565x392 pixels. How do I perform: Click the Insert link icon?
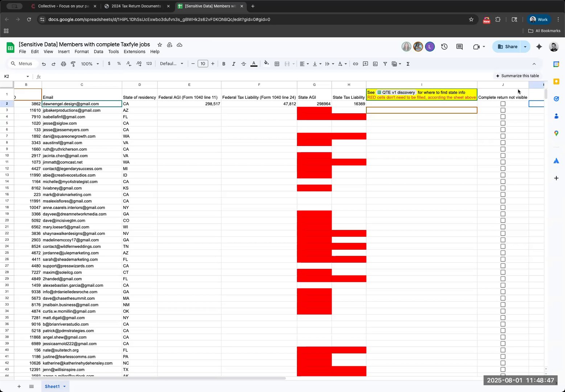pyautogui.click(x=356, y=64)
